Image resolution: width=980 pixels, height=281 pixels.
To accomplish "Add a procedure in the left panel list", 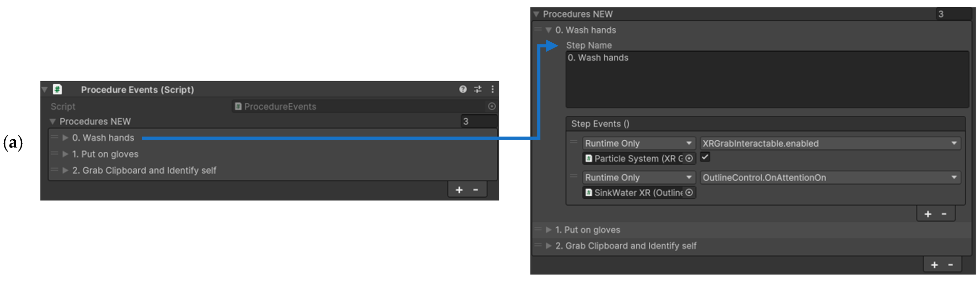I will point(459,190).
